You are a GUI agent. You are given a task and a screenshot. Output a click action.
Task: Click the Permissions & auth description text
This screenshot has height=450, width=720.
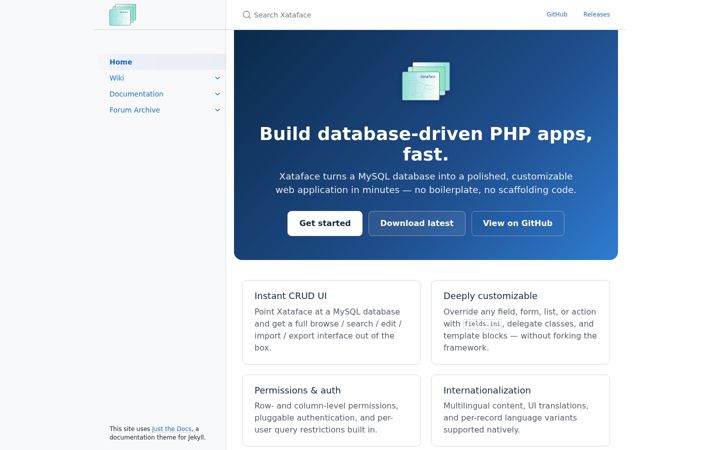[326, 418]
